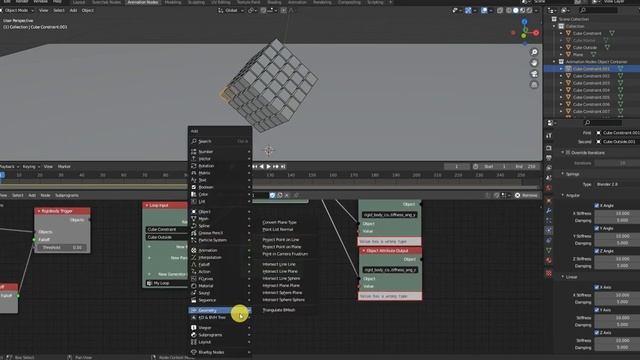Viewport: 640px width, 360px height.
Task: Open the Matrix submenu
Action: tap(220, 173)
